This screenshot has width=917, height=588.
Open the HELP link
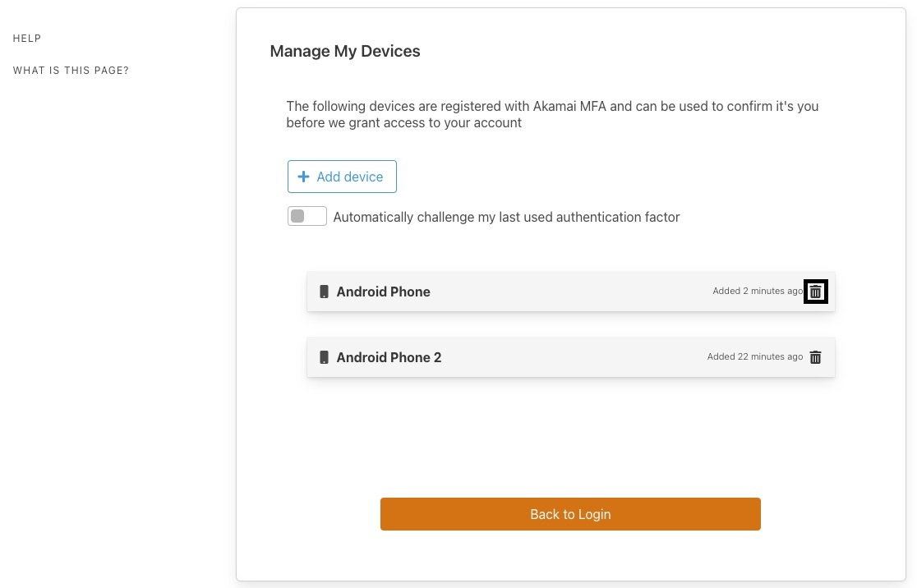(27, 39)
